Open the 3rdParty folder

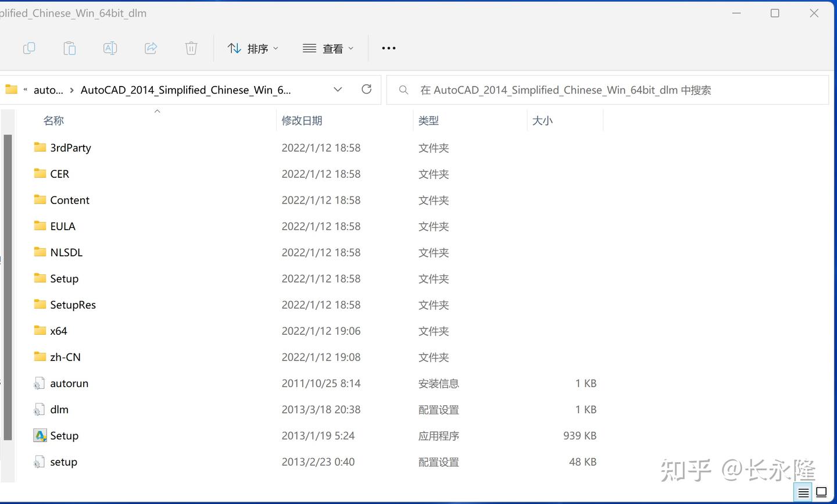point(70,148)
